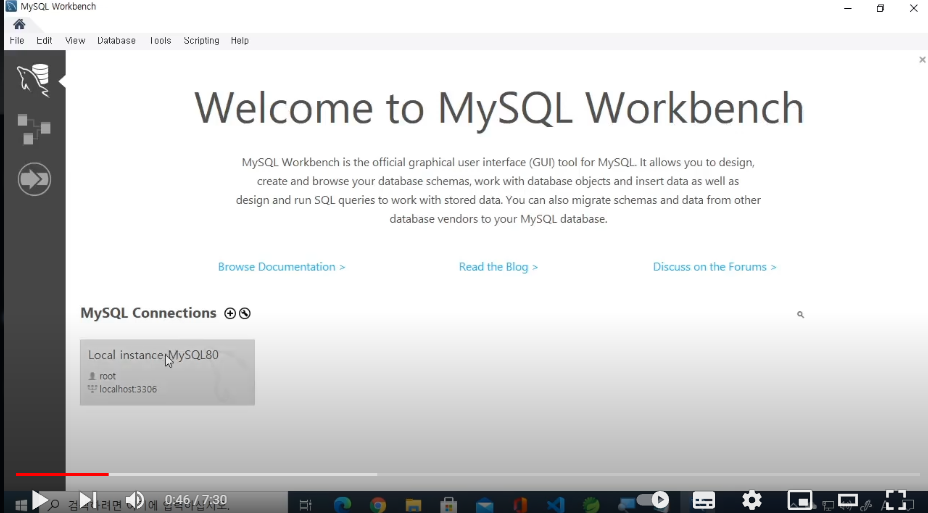This screenshot has height=513, width=928.
Task: Play the video with the play button
Action: [39, 501]
